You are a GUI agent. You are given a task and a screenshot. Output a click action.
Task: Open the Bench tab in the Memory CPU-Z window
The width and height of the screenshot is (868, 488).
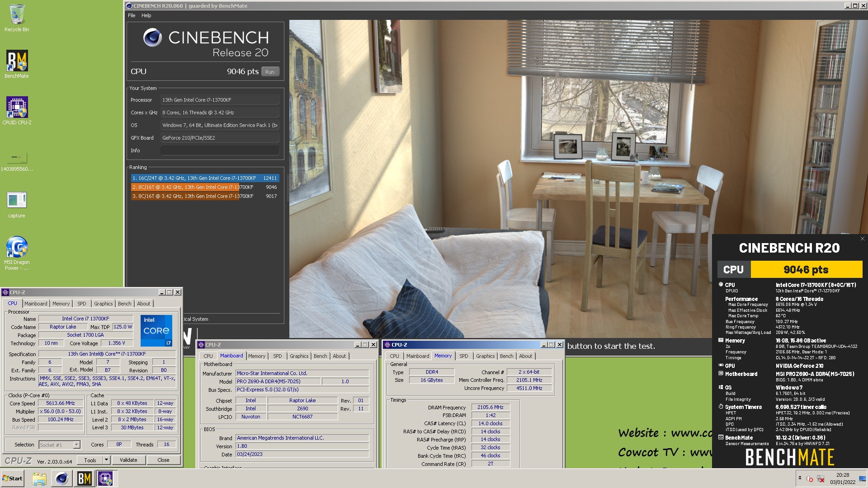point(506,356)
